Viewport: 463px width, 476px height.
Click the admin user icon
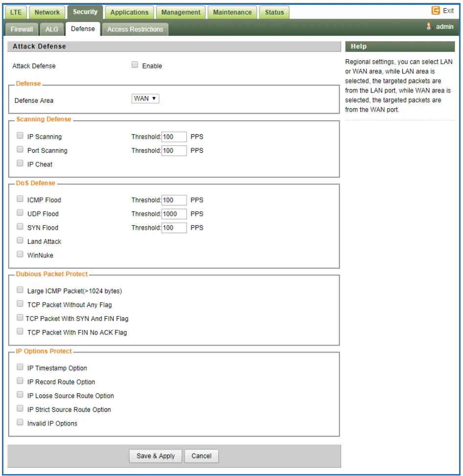[x=429, y=26]
